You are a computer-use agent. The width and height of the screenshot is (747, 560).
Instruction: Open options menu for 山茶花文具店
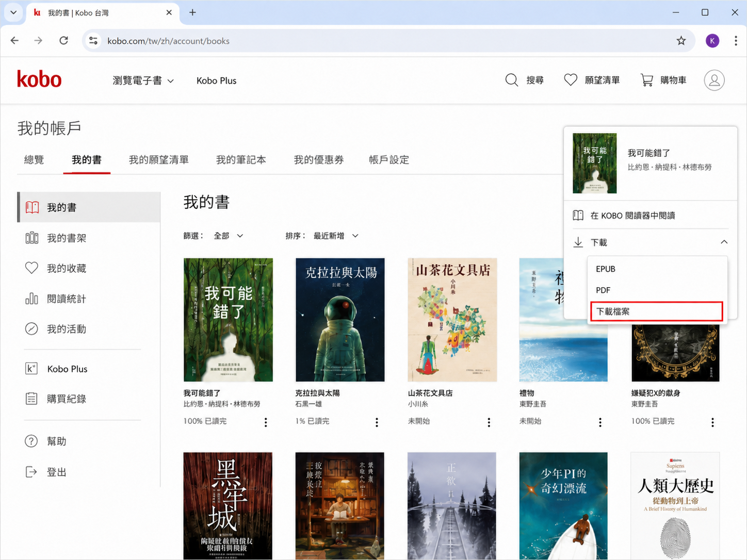489,422
